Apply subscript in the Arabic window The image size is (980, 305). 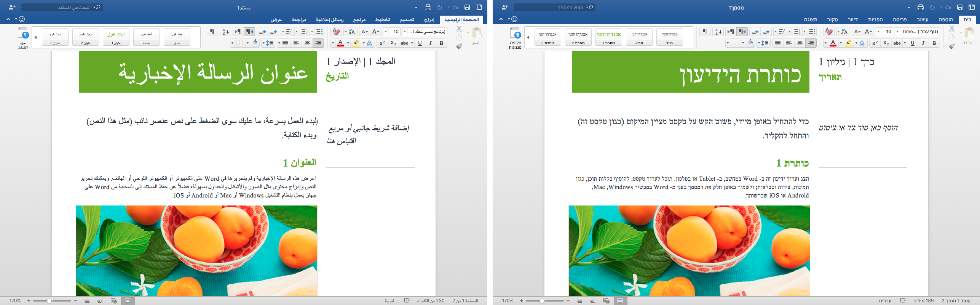[393, 43]
